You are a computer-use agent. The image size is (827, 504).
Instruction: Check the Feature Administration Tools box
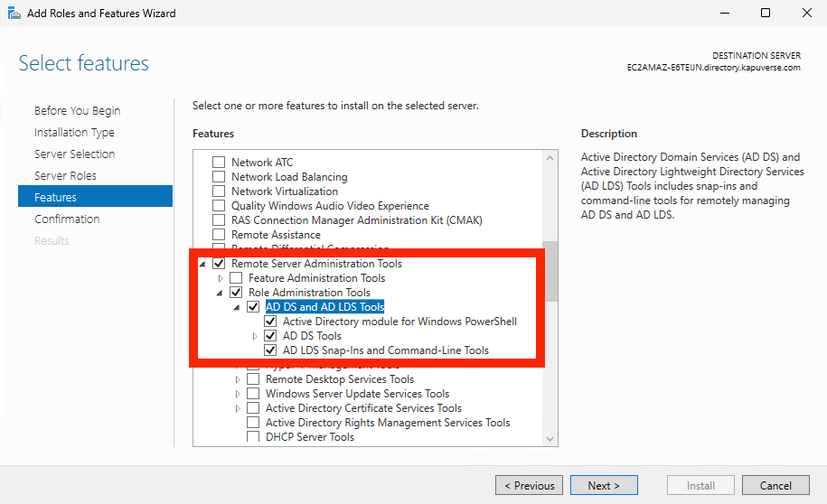coord(236,278)
